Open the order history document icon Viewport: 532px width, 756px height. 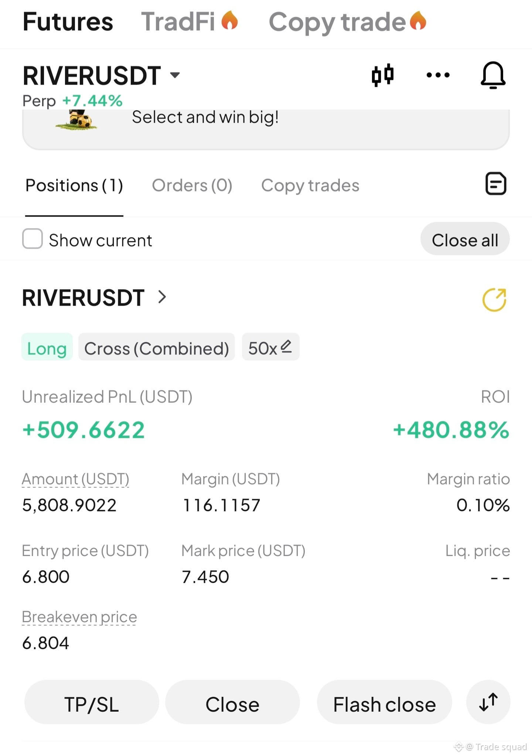point(495,183)
